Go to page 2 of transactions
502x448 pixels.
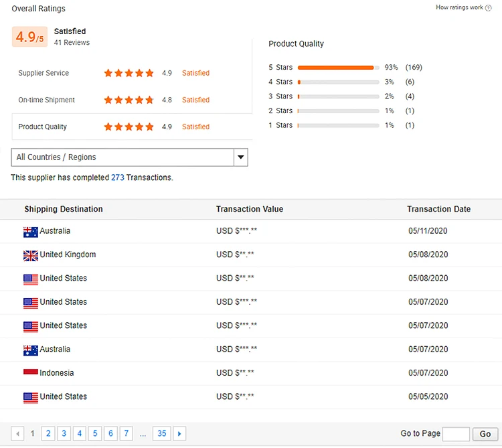pyautogui.click(x=48, y=434)
